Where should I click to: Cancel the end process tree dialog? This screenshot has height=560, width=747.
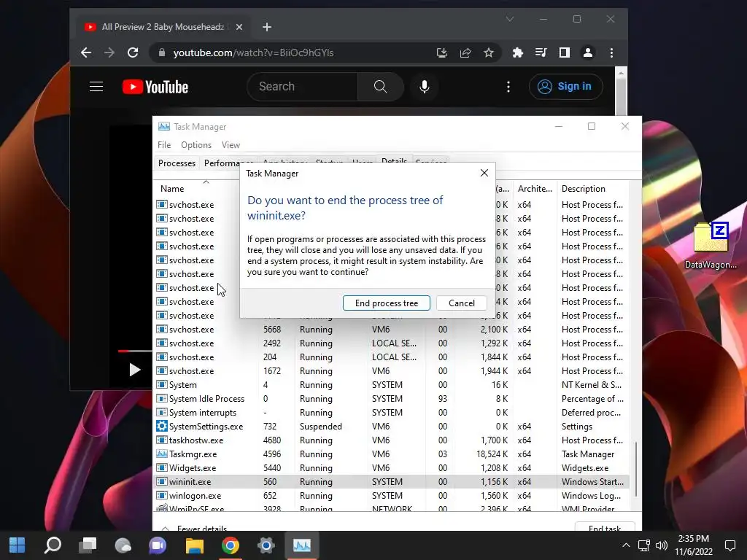click(461, 303)
